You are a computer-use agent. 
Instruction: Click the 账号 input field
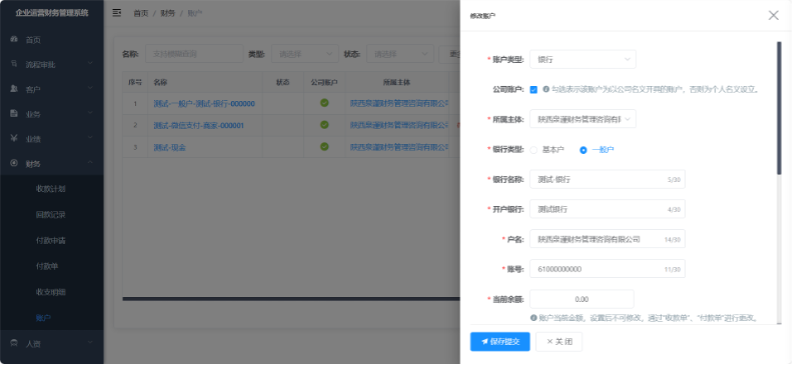pos(607,269)
